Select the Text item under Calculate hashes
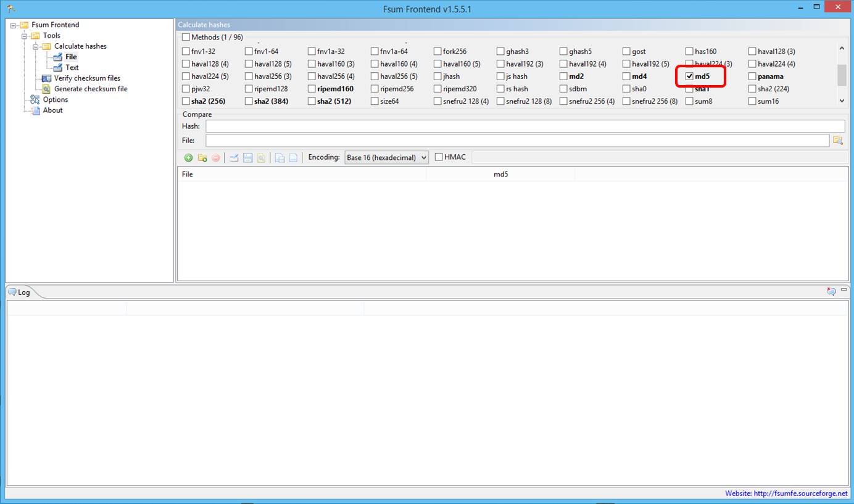The image size is (854, 504). point(72,67)
